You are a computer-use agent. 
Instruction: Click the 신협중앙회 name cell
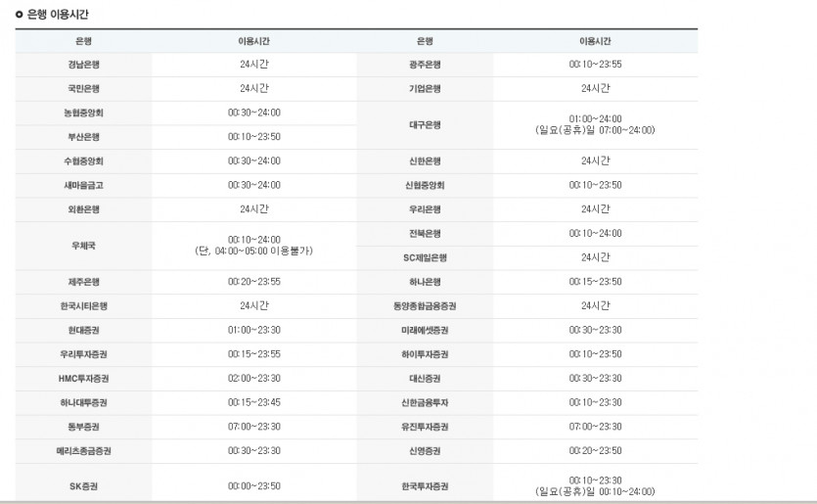tap(425, 185)
